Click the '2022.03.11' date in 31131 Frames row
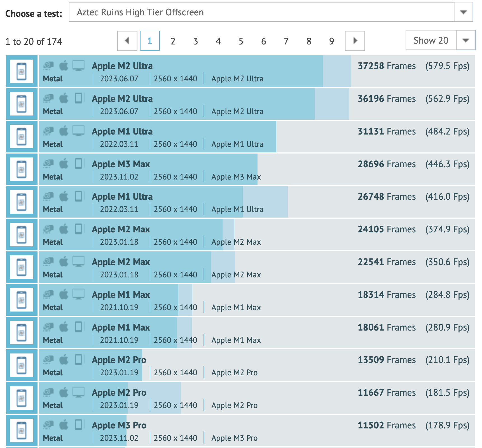Viewport: 482px width, 448px height. 119,144
